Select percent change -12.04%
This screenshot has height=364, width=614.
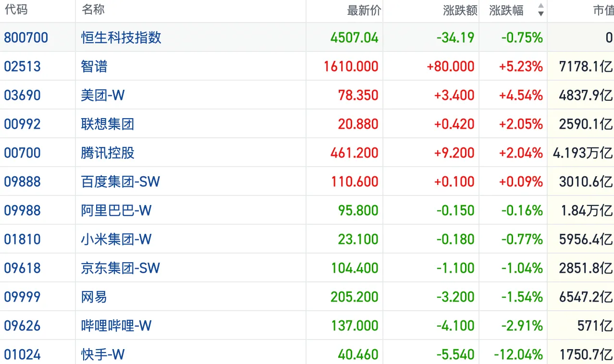point(518,354)
